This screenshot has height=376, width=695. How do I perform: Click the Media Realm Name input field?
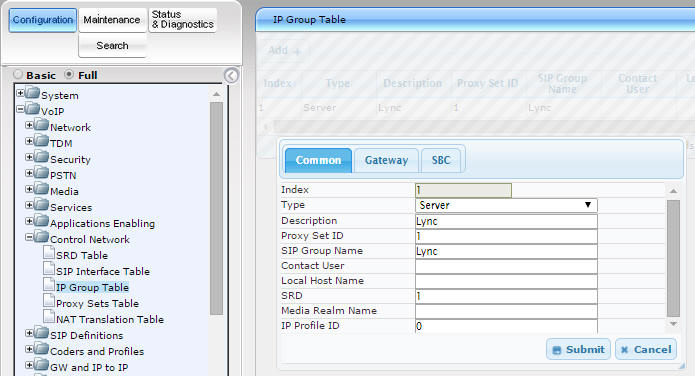coord(506,311)
